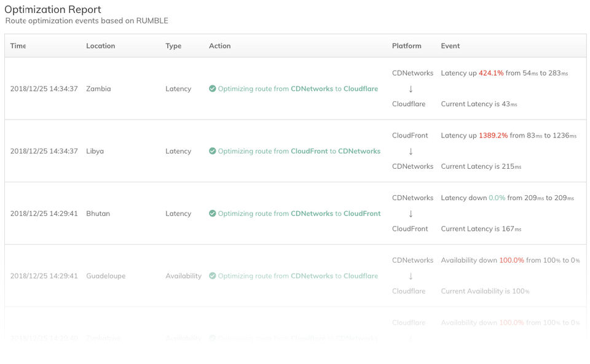The height and width of the screenshot is (364, 590).
Task: Click the Action column header
Action: (x=220, y=46)
